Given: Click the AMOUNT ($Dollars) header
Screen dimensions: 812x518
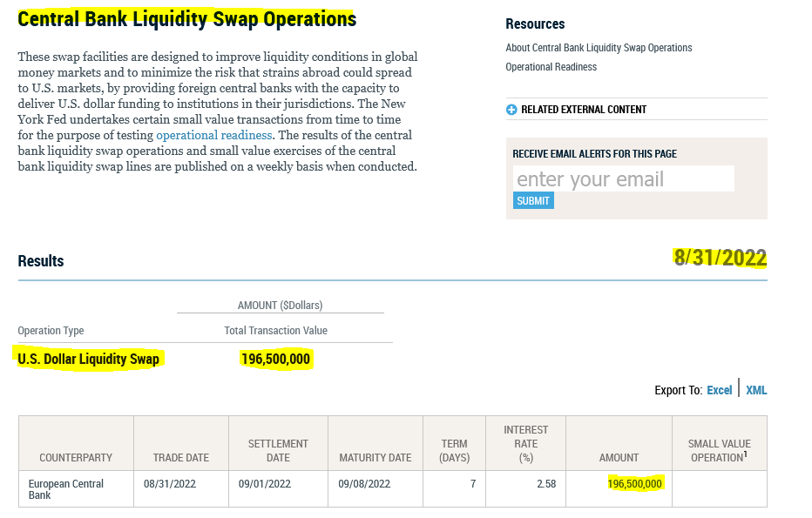Looking at the screenshot, I should (x=281, y=306).
